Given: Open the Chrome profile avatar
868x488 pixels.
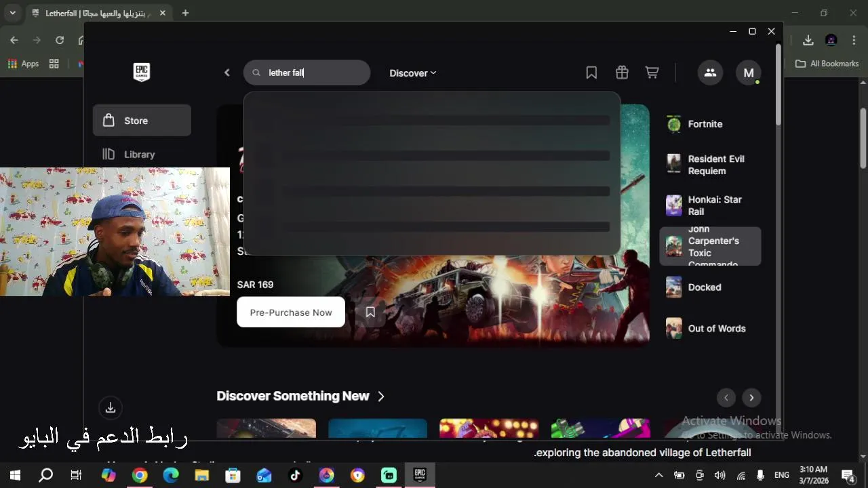Looking at the screenshot, I should [831, 40].
